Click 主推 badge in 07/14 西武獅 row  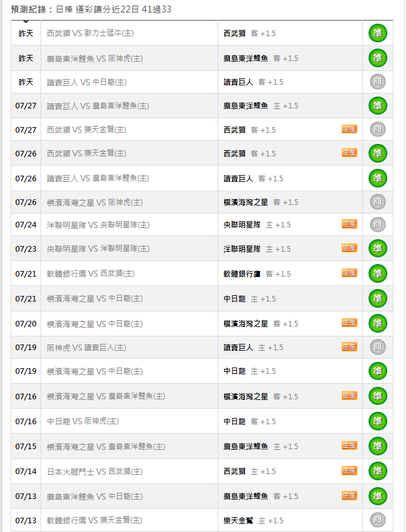pos(349,470)
